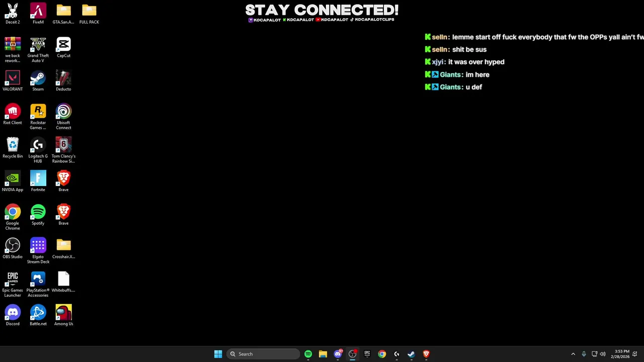Show hidden system tray icons
Image resolution: width=644 pixels, height=362 pixels.
pos(573,354)
